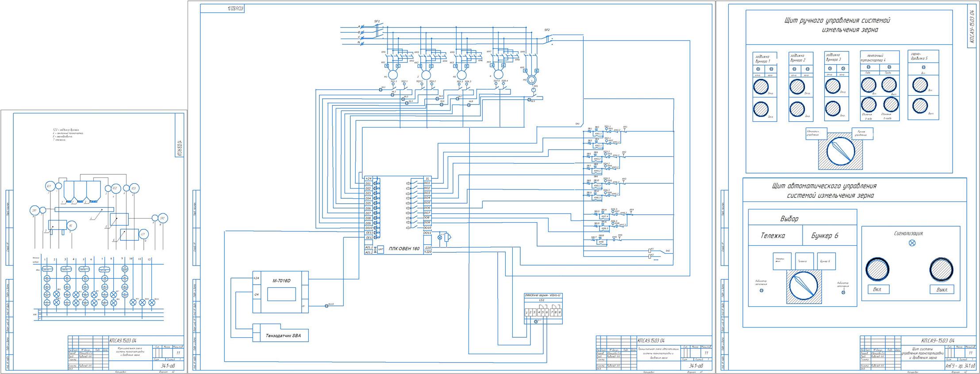
Task: Click the open indicator lamp of bunker 1 gate
Action: tap(758, 69)
